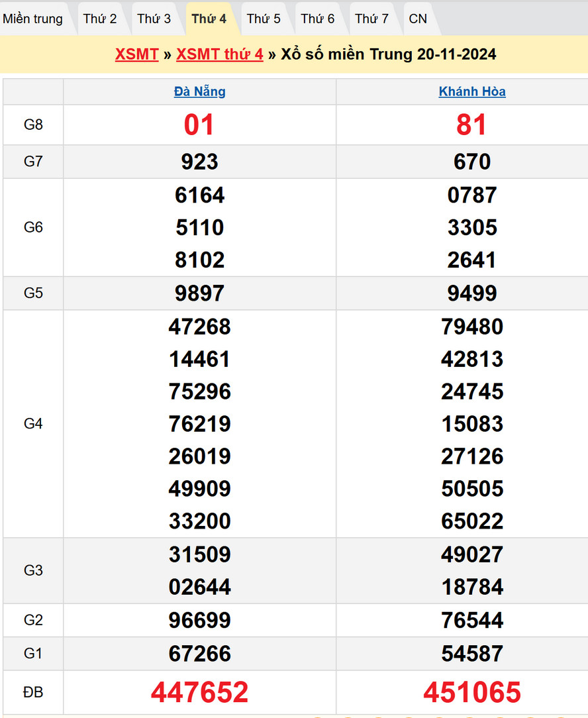588x718 pixels.
Task: Select the CN (Sunday) tab
Action: [x=418, y=19]
